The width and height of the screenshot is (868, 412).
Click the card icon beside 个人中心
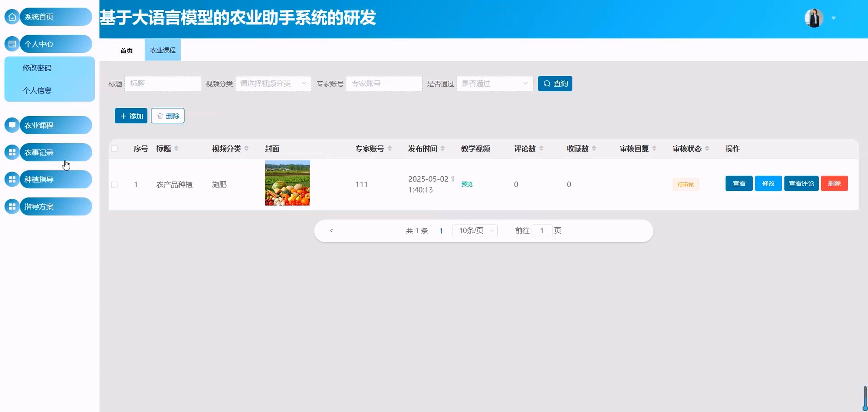(x=12, y=44)
